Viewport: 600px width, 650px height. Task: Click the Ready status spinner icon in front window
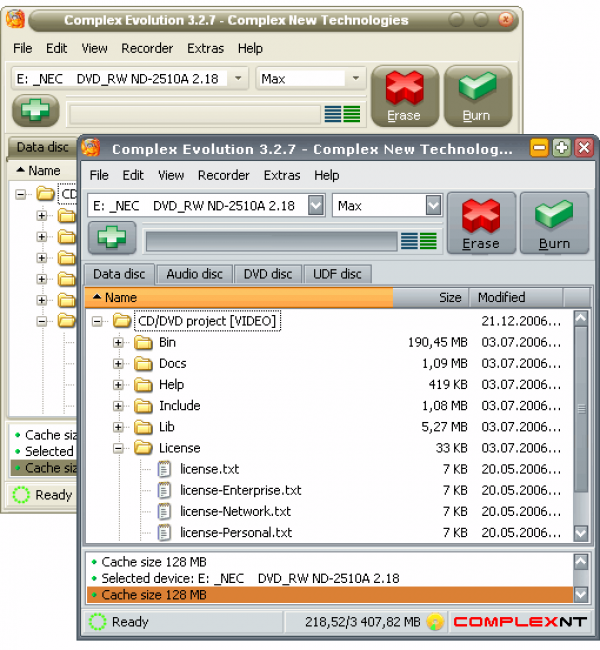(97, 622)
